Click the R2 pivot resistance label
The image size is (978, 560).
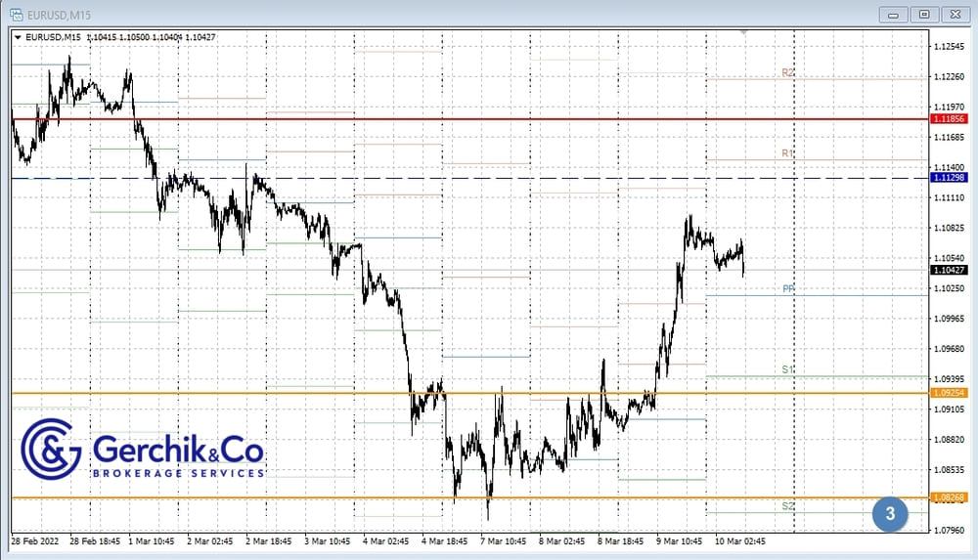(x=787, y=73)
